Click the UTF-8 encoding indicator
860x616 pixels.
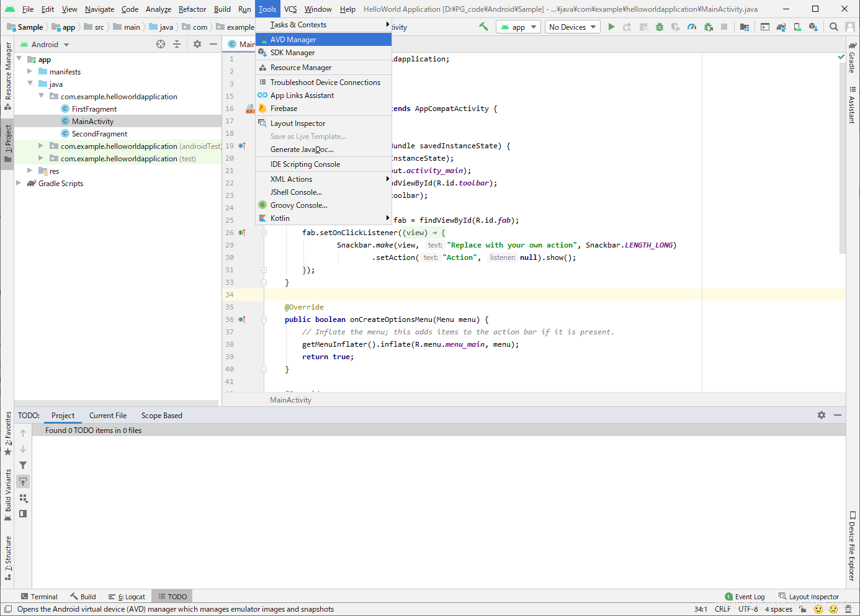[x=748, y=609]
